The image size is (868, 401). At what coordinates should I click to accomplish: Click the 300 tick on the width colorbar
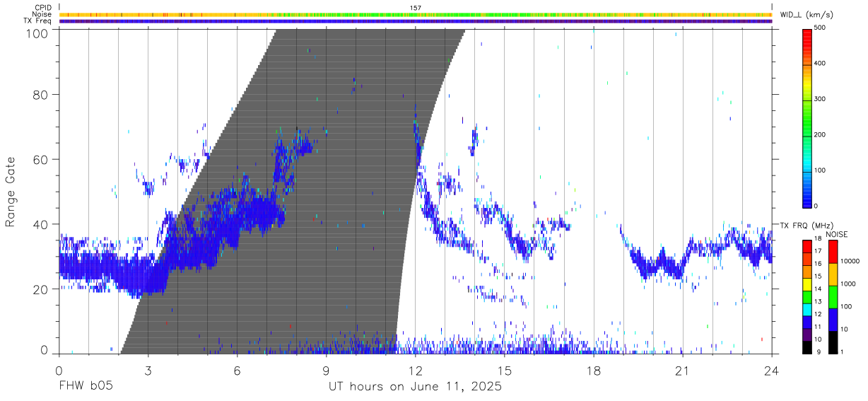[x=821, y=99]
